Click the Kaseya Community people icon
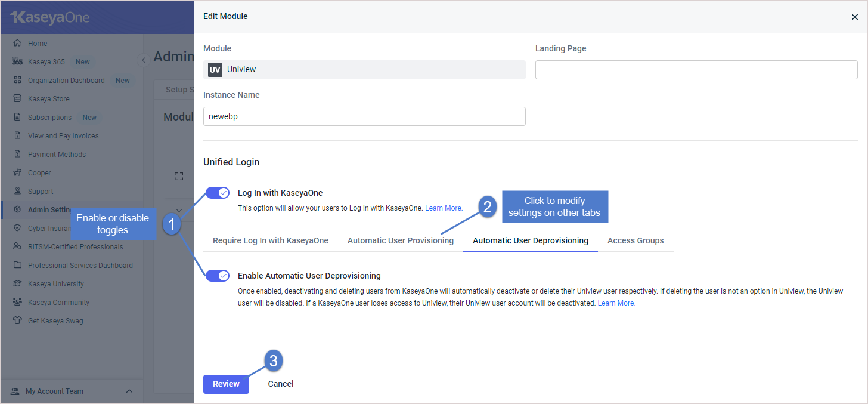Image resolution: width=868 pixels, height=404 pixels. [17, 302]
